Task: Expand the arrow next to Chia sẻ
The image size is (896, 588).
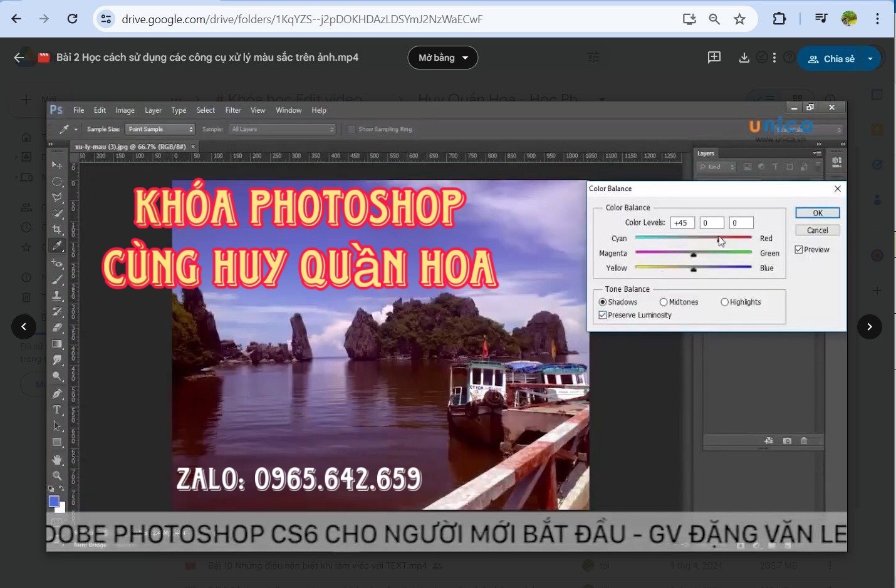Action: [x=870, y=58]
